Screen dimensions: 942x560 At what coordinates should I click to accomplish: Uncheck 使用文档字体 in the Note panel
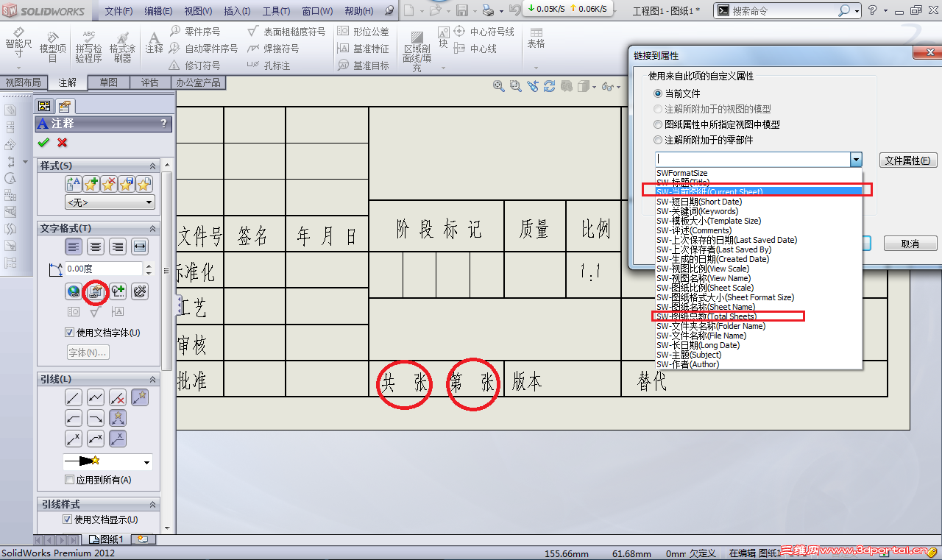[69, 331]
